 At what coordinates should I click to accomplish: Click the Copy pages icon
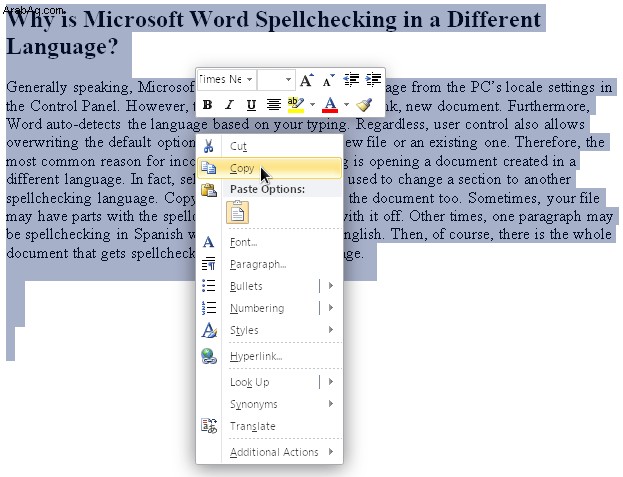tap(209, 168)
